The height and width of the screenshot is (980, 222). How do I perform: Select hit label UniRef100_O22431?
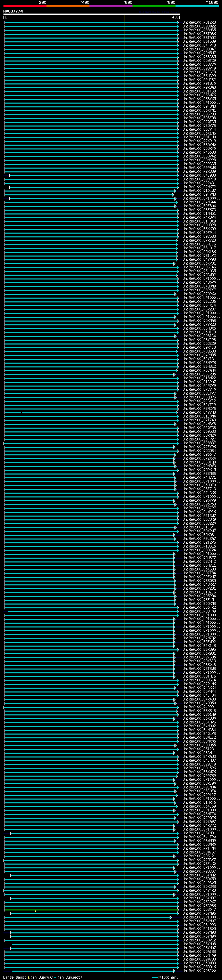pos(199,183)
